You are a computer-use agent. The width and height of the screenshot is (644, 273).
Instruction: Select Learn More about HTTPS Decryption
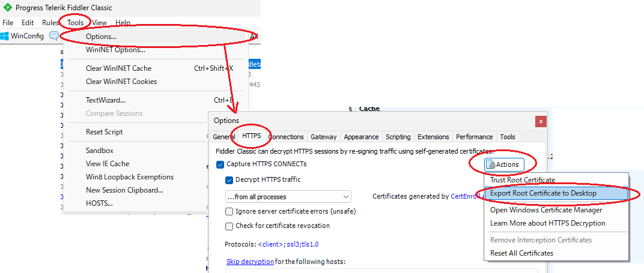click(x=556, y=223)
